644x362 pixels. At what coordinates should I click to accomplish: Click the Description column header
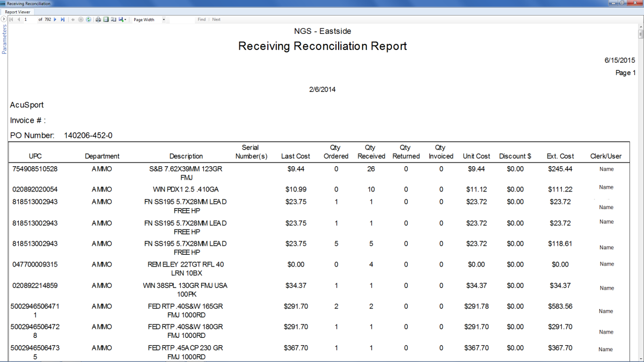(186, 156)
